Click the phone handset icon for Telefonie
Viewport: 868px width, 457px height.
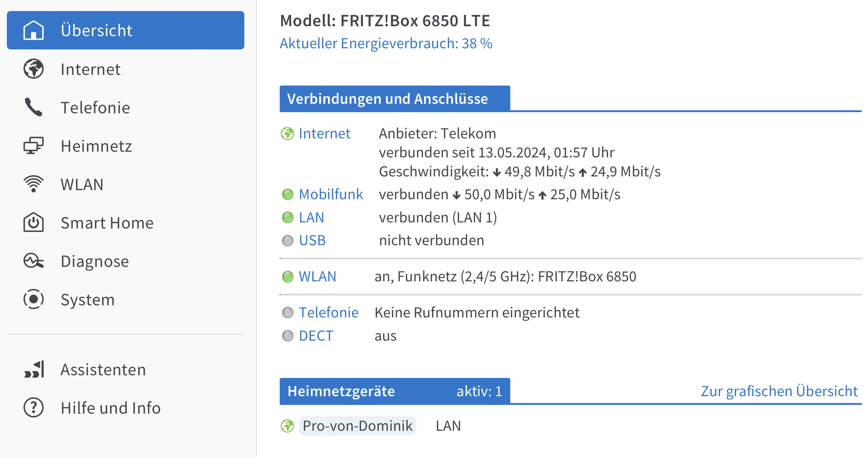33,107
